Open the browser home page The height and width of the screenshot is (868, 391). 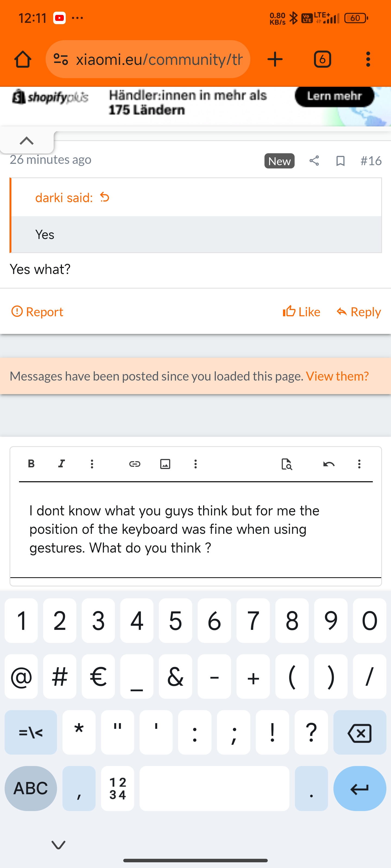point(23,59)
